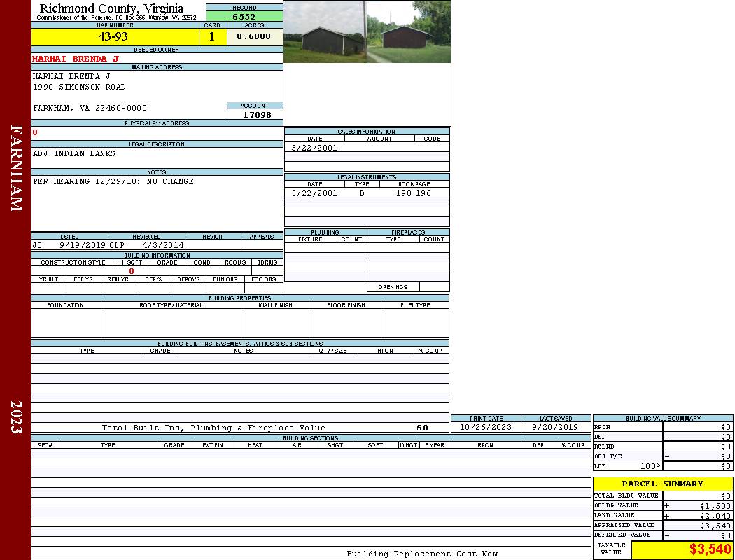This screenshot has width=735, height=560.
Task: Click the print date 10/26/2023
Action: tap(486, 428)
